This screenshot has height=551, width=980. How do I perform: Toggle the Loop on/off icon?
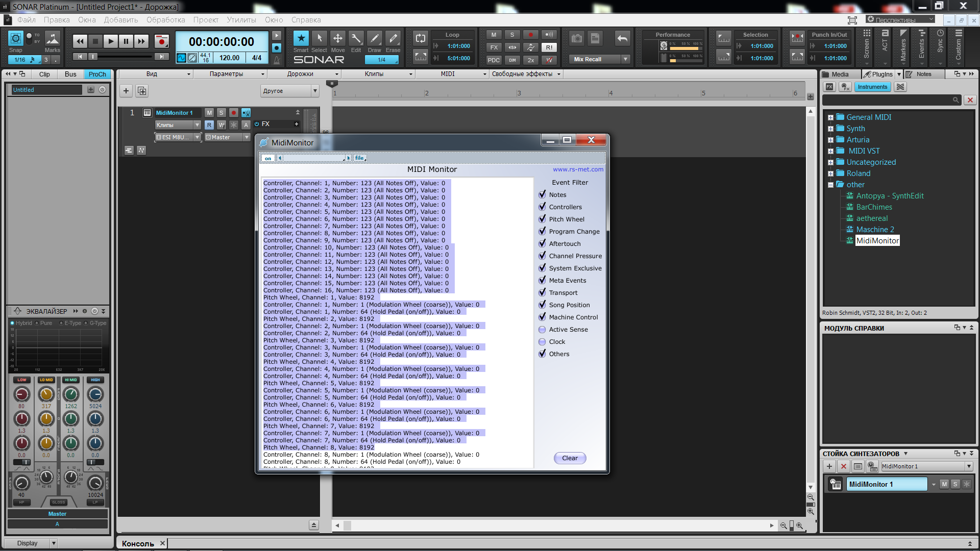click(x=420, y=38)
